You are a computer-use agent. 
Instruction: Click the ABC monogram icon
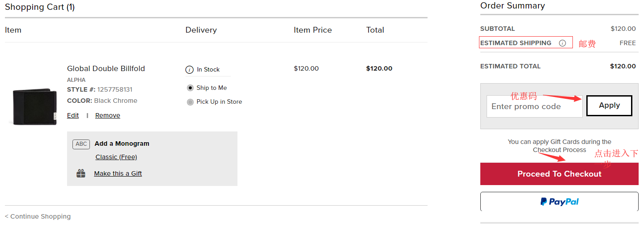tap(81, 144)
